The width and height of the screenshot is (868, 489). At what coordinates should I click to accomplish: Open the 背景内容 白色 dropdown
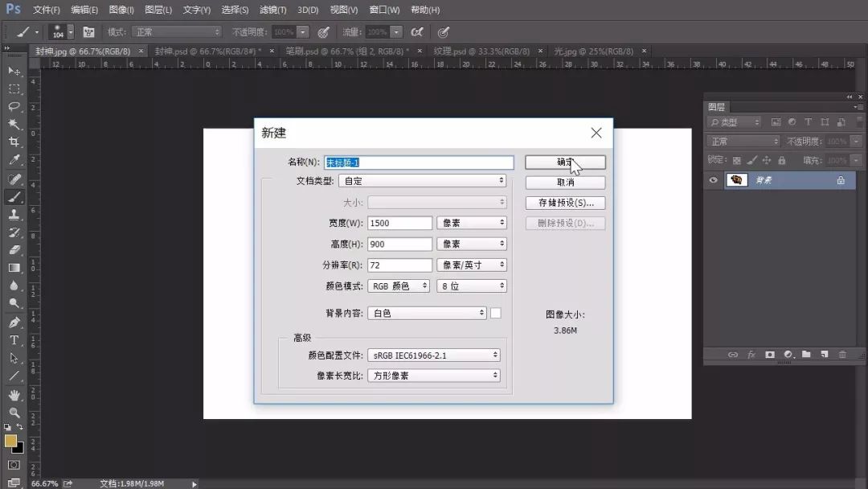click(x=427, y=313)
